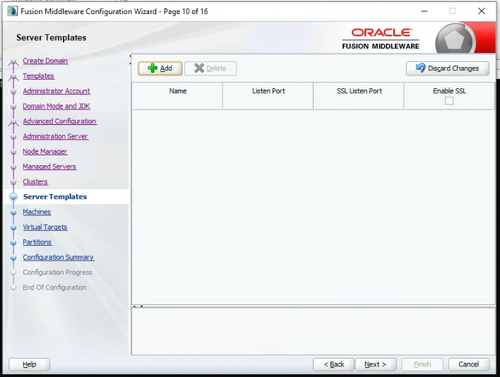Select the current Server Templates step
The height and width of the screenshot is (377, 500).
tap(55, 197)
